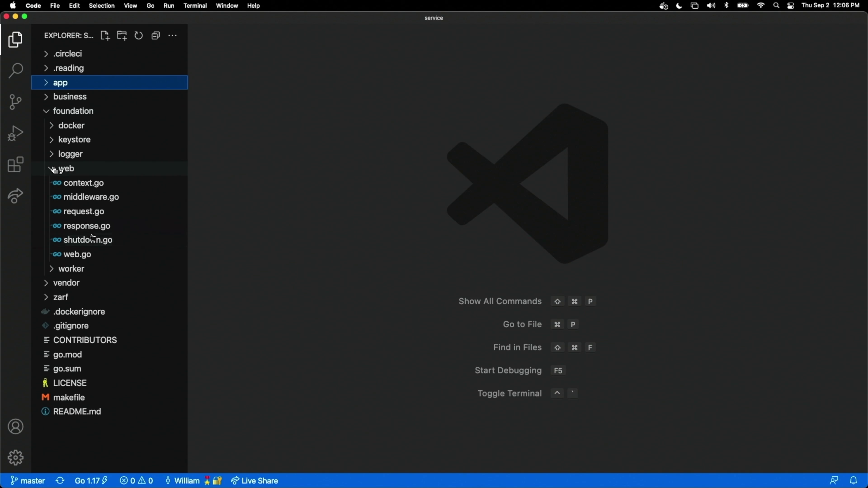868x488 pixels.
Task: Open Explorer more actions ellipsis
Action: click(172, 36)
